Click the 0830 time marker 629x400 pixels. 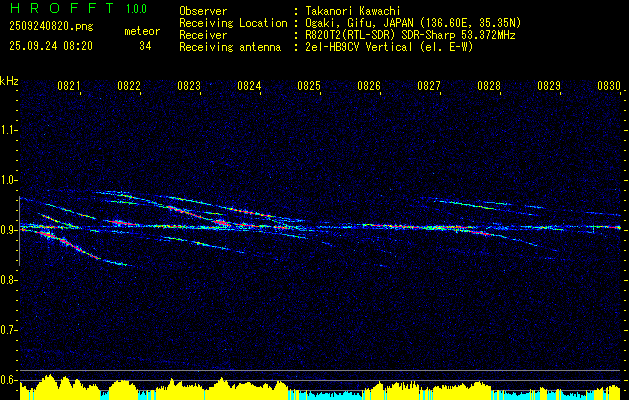coord(609,86)
